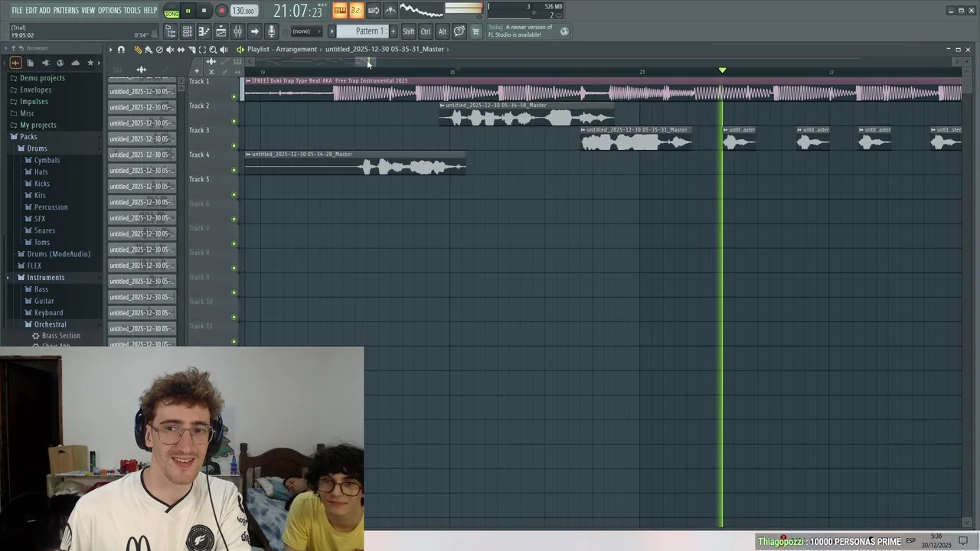Click the microphone recording icon in top toolbar
The image size is (980, 551).
[x=271, y=31]
